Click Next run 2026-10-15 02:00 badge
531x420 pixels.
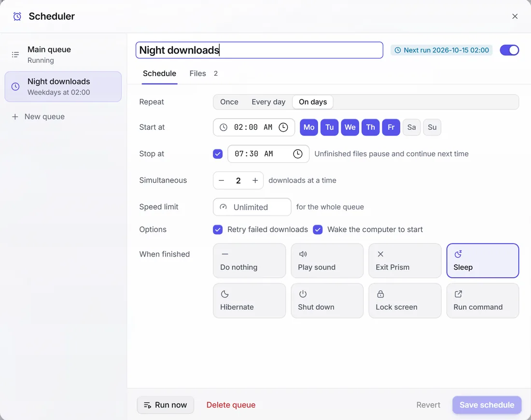[442, 50]
